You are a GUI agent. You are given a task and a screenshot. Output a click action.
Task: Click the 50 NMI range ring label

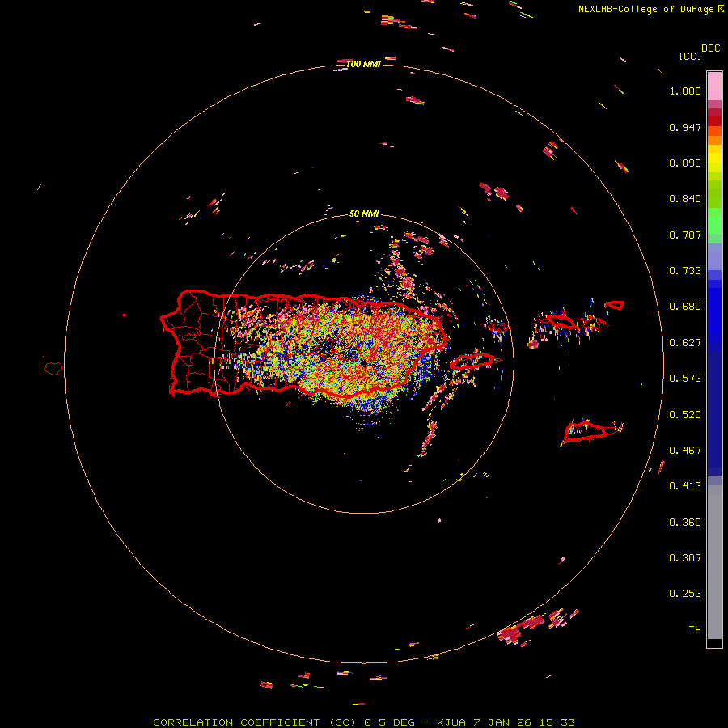click(364, 214)
